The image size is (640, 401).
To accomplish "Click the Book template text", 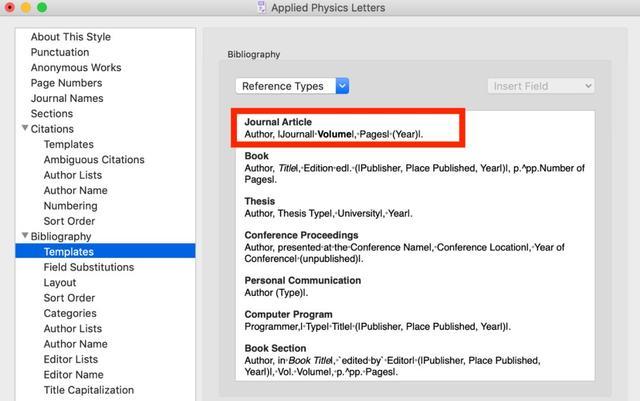I will pyautogui.click(x=414, y=174).
